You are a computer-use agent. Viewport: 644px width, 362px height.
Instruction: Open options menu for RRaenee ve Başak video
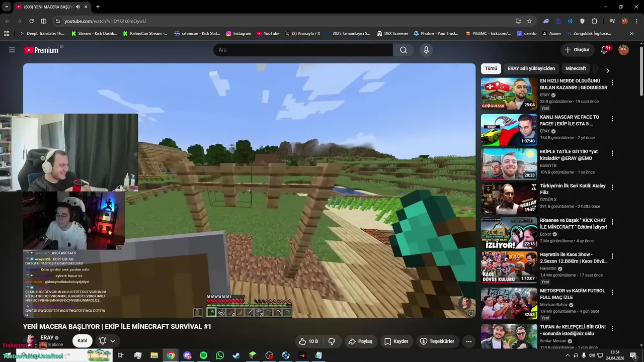(x=612, y=222)
